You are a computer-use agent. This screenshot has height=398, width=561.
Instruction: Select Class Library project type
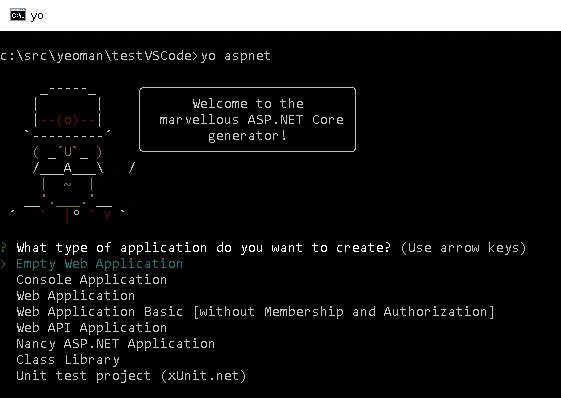click(x=68, y=360)
